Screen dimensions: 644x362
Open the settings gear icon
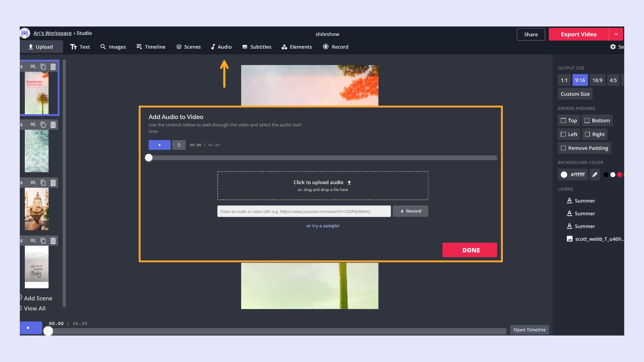(x=613, y=47)
